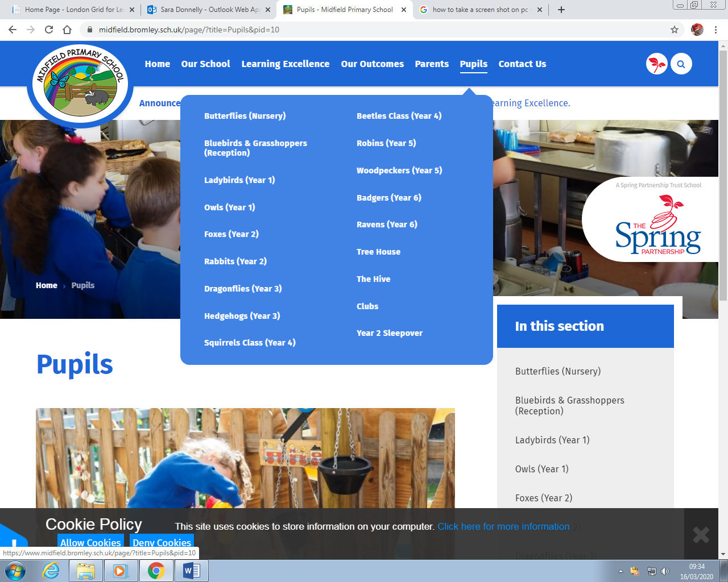The height and width of the screenshot is (582, 728).
Task: Open Our School navigation item
Action: coord(205,64)
